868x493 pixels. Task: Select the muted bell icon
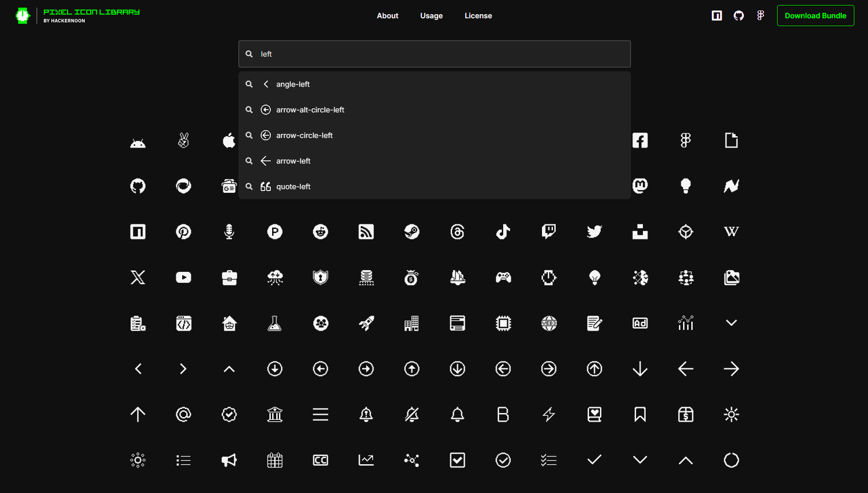pyautogui.click(x=412, y=414)
